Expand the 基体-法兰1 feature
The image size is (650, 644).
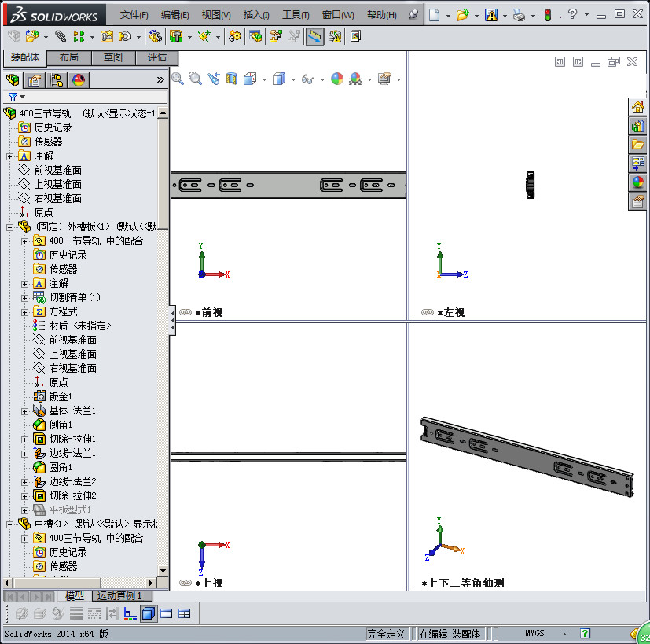[24, 411]
